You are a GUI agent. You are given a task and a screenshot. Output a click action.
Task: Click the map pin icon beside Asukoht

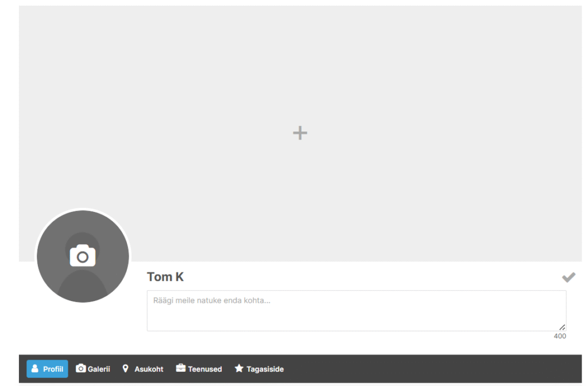tap(126, 369)
